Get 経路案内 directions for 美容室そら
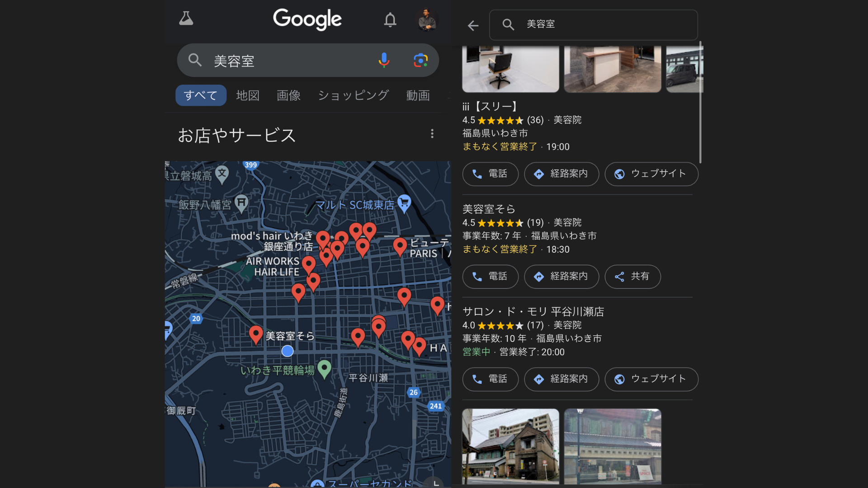 point(561,277)
